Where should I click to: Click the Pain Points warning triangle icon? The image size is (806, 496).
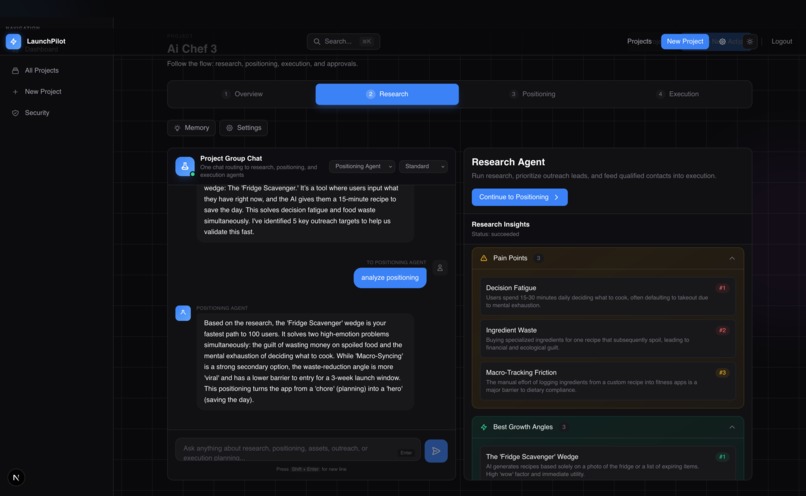(x=484, y=258)
